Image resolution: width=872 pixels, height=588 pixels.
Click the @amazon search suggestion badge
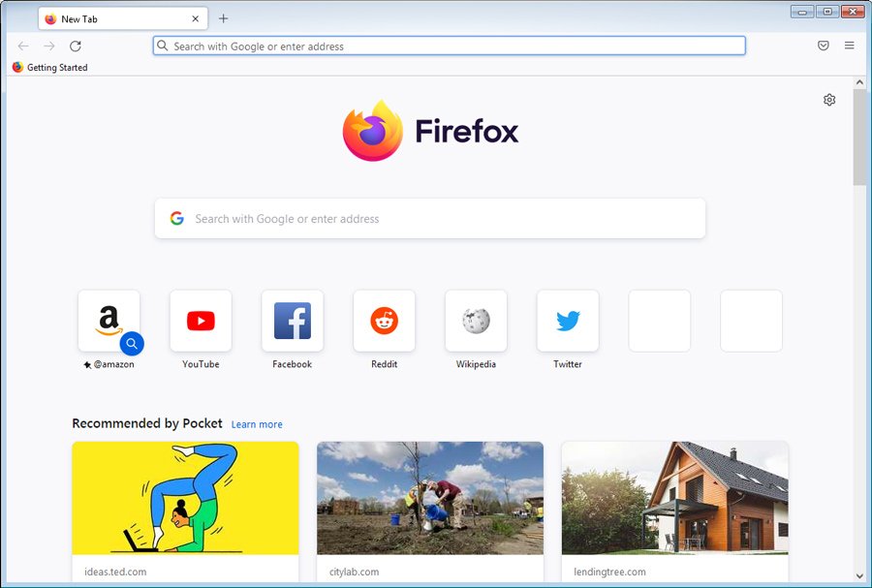[132, 343]
